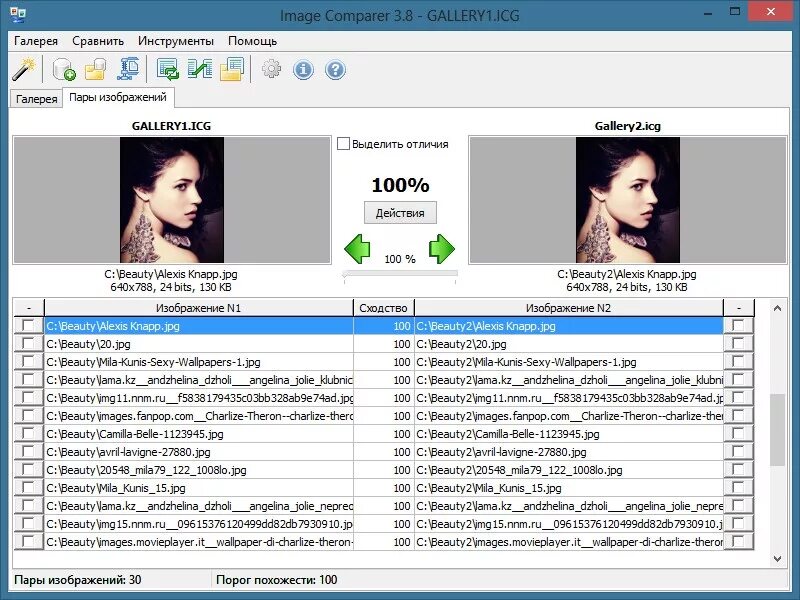Click the right dash column header
Screen dimensions: 800x600
coord(738,308)
